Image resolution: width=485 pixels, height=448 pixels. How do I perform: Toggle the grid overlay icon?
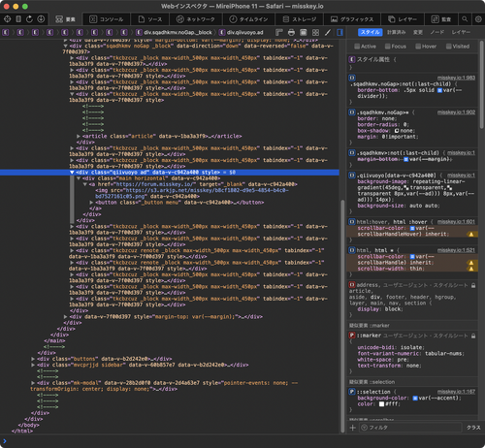[315, 32]
